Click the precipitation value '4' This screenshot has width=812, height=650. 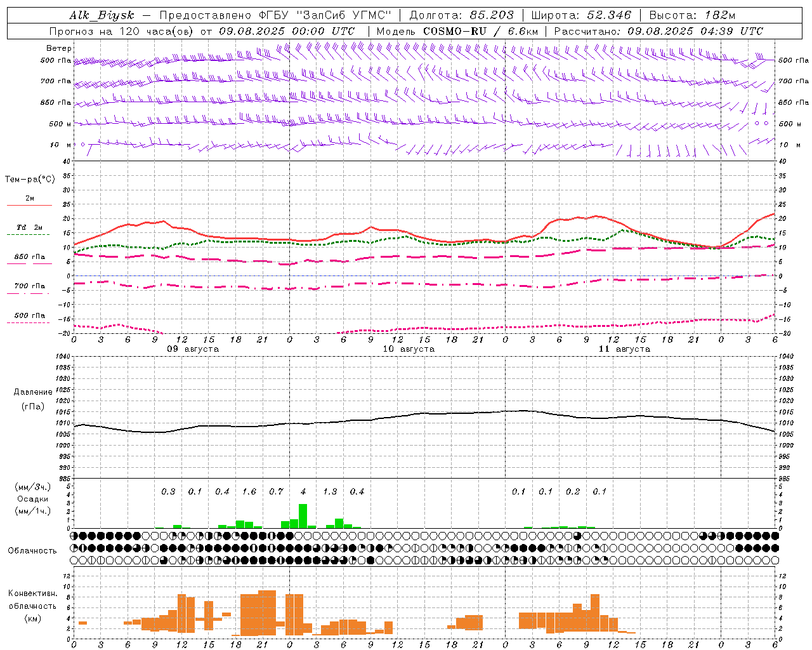pos(303,492)
